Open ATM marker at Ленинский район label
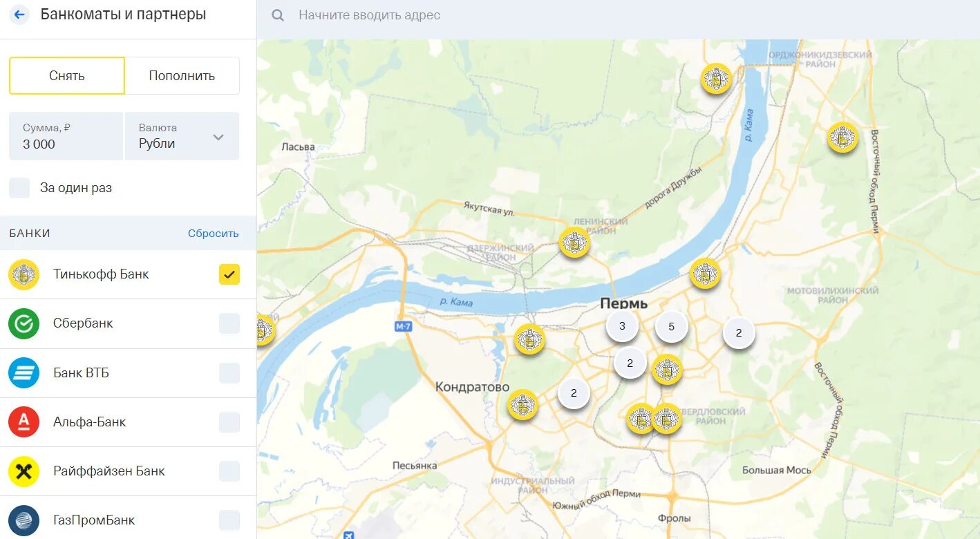Screen dimensions: 980x539 (574, 243)
